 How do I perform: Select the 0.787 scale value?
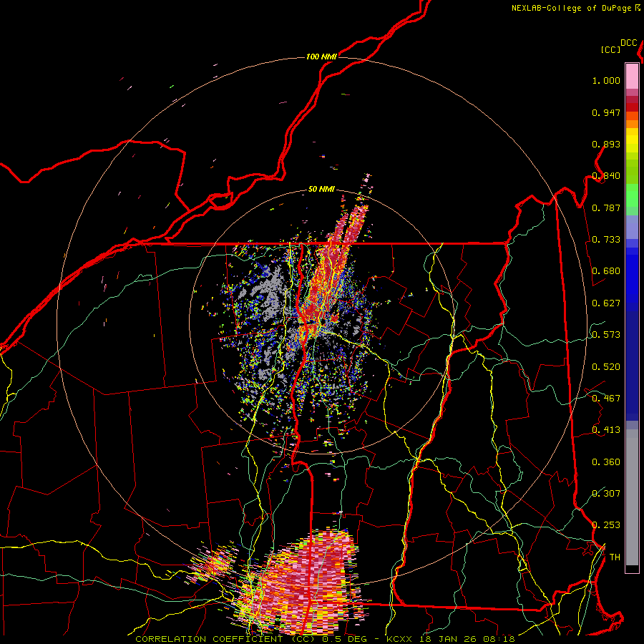point(606,208)
